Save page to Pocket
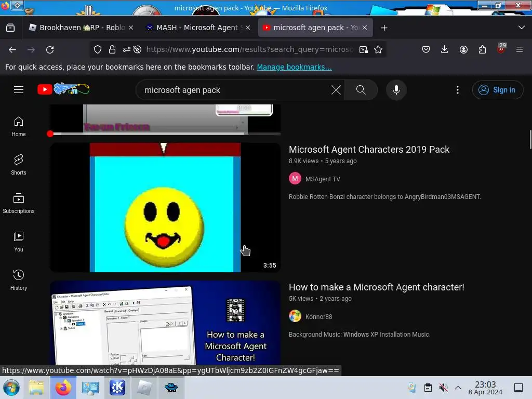532x399 pixels. (426, 49)
